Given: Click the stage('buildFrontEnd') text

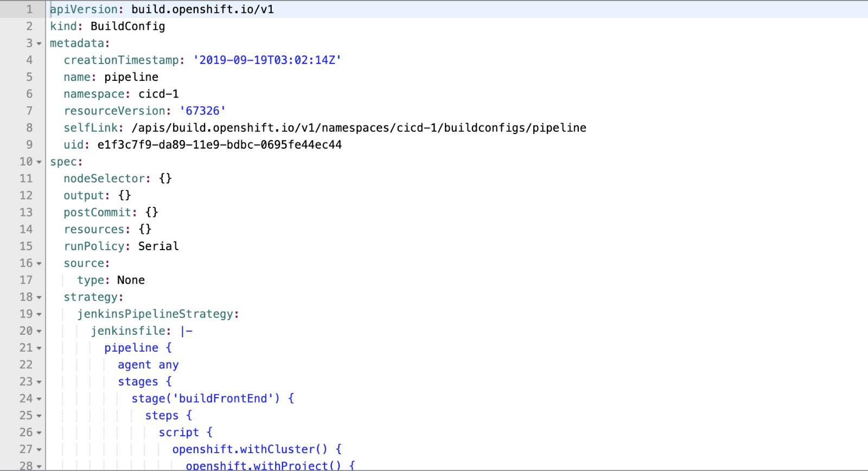Looking at the screenshot, I should click(x=206, y=398).
